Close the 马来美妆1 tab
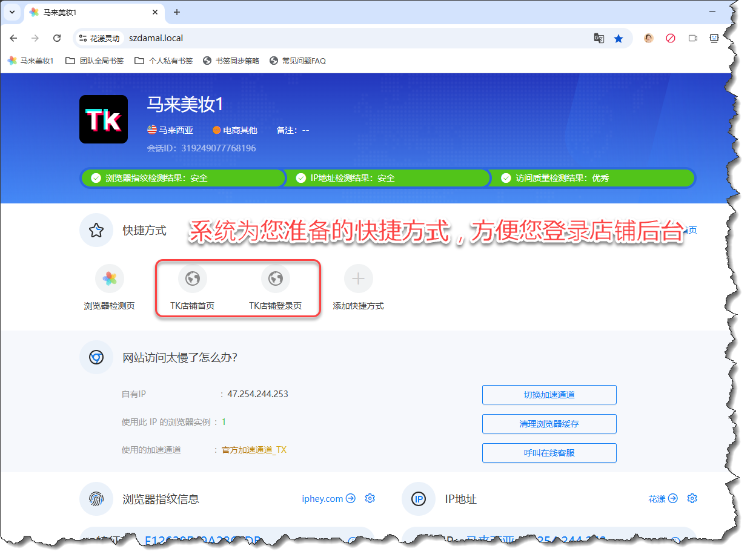Image resolution: width=753 pixels, height=560 pixels. [155, 12]
